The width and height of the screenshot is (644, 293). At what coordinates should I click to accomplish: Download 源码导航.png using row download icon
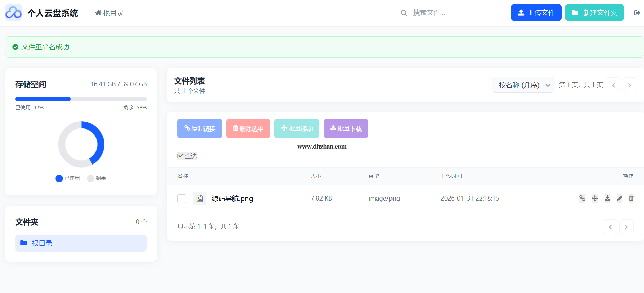[607, 198]
